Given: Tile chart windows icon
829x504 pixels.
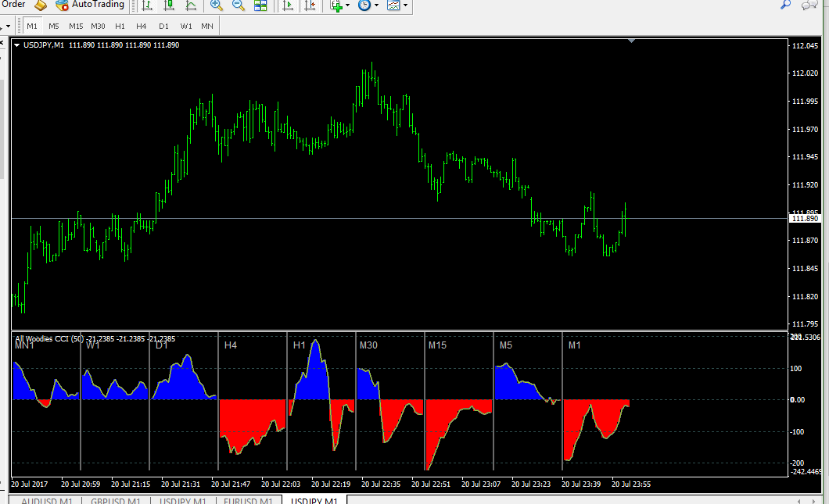Looking at the screenshot, I should (260, 5).
